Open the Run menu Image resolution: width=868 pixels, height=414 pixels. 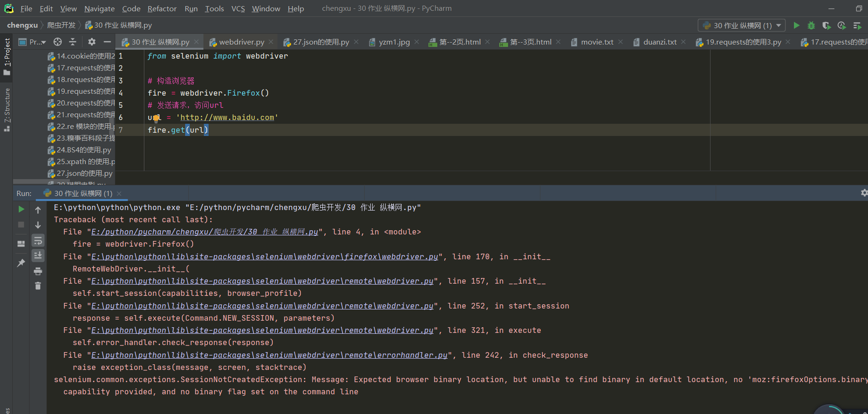(191, 8)
